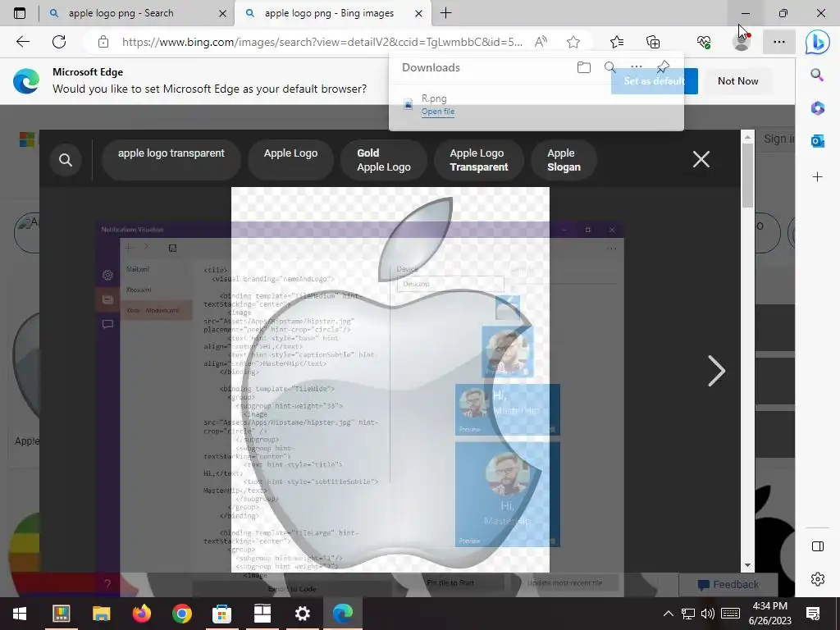Enable Read aloud from address bar

click(541, 42)
